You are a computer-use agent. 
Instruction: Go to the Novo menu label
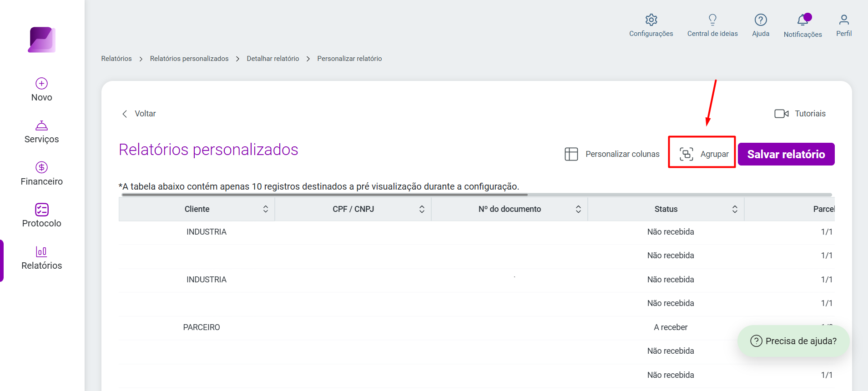[42, 97]
